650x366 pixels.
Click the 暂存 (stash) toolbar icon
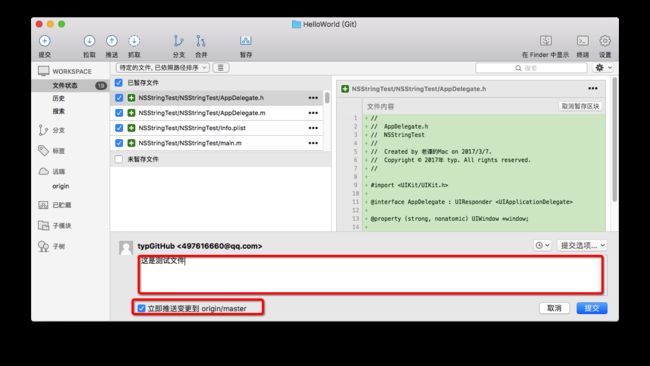click(245, 41)
